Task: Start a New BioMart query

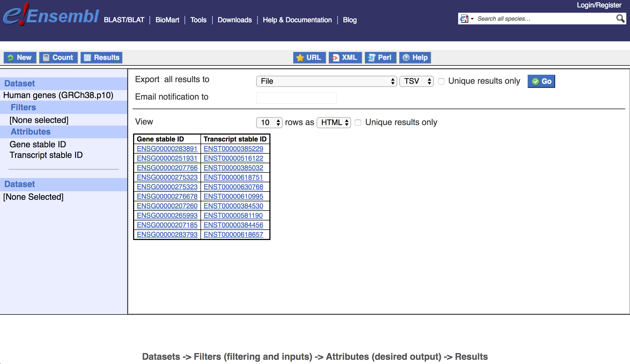Action: pyautogui.click(x=20, y=57)
